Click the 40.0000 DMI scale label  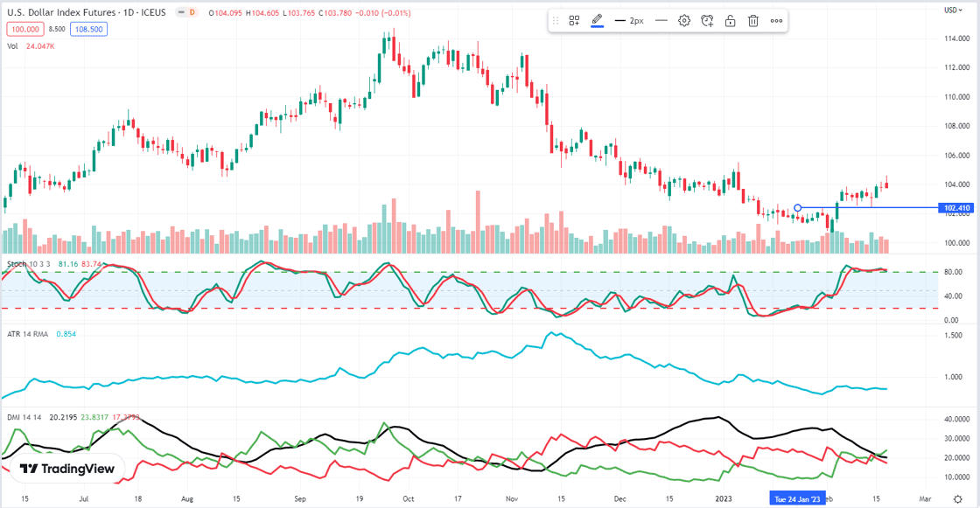(956, 420)
